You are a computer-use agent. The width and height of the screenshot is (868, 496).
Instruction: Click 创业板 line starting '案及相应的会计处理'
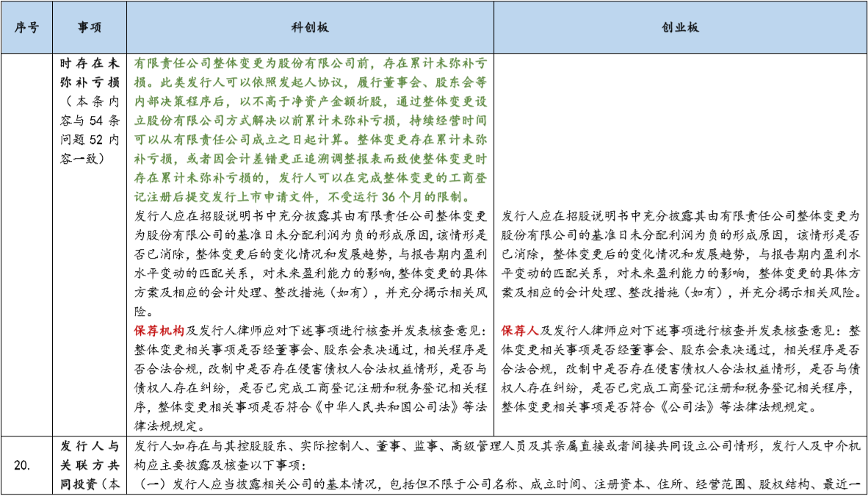tap(681, 292)
